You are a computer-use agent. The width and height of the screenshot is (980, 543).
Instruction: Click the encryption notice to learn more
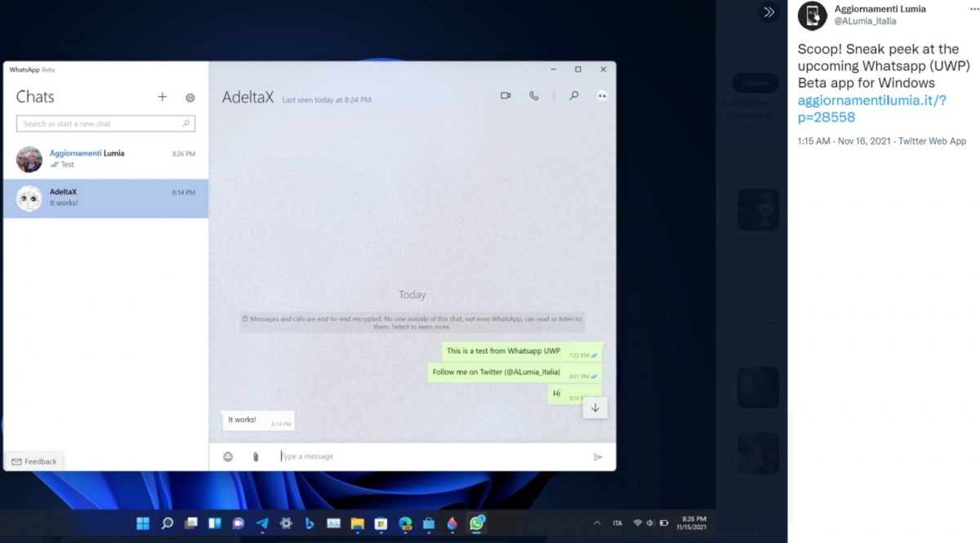coord(412,323)
